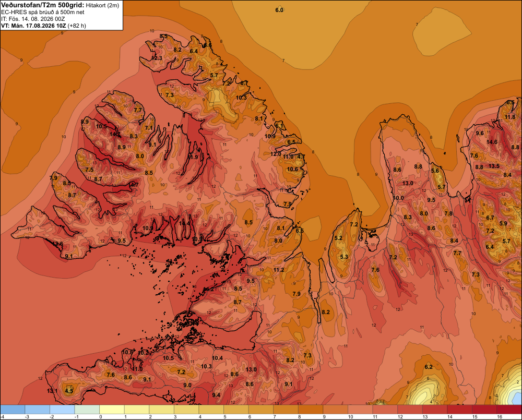Click the '5.9' temperature label

(x=503, y=223)
